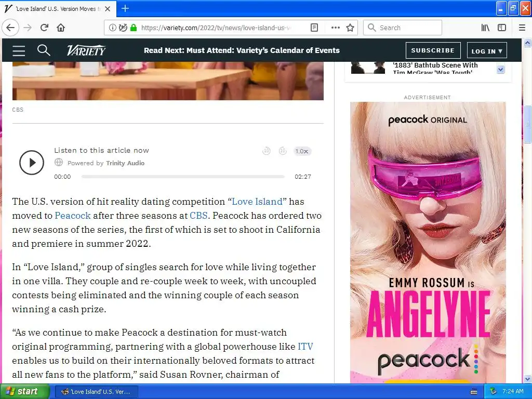Select the 'Love Island' U.S. Version tab
The image size is (532, 399).
click(58, 9)
